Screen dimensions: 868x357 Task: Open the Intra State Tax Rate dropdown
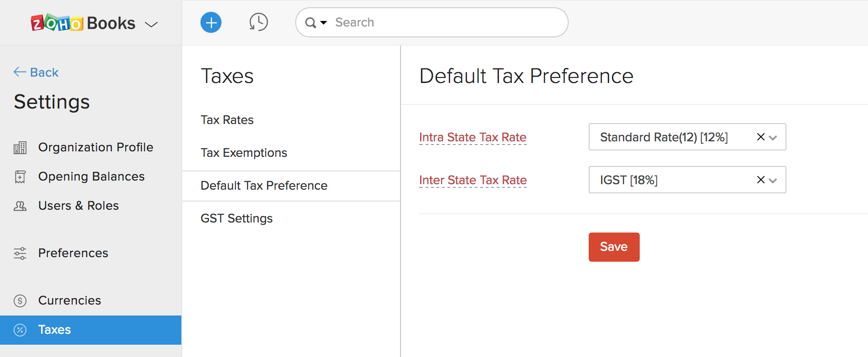773,137
